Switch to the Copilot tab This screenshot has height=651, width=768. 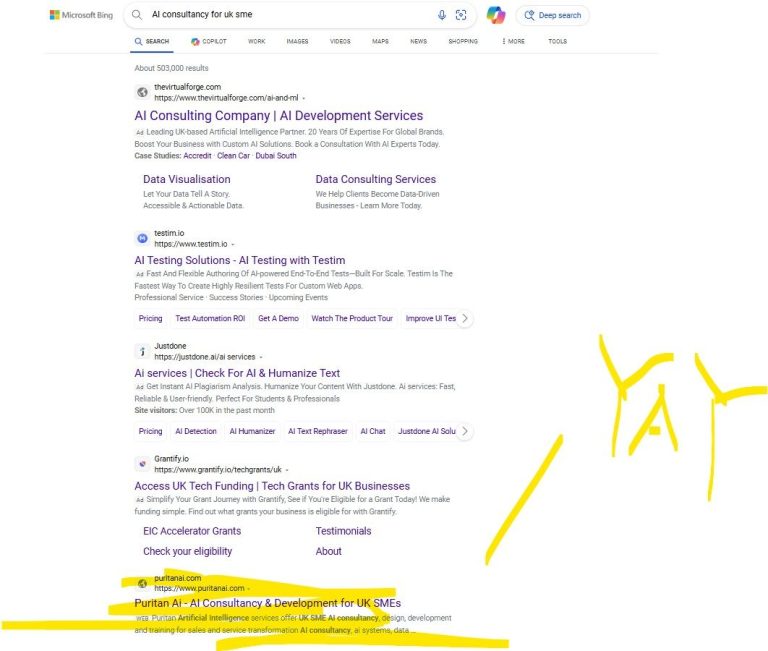(209, 42)
